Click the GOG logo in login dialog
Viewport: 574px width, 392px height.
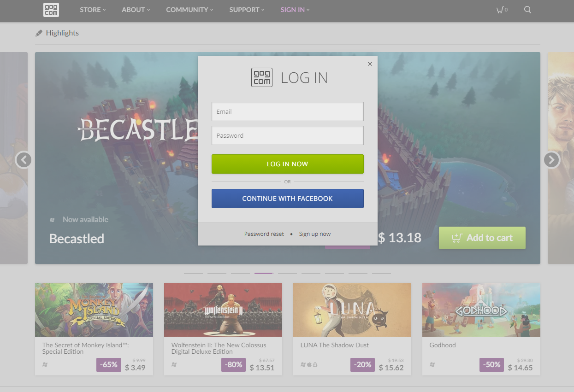[262, 77]
